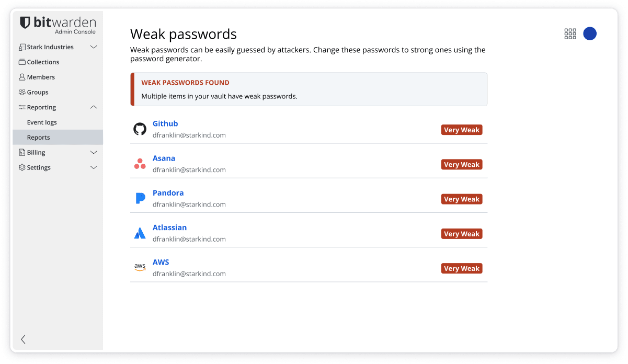Click the GitHub service icon
The height and width of the screenshot is (364, 628).
coord(140,128)
